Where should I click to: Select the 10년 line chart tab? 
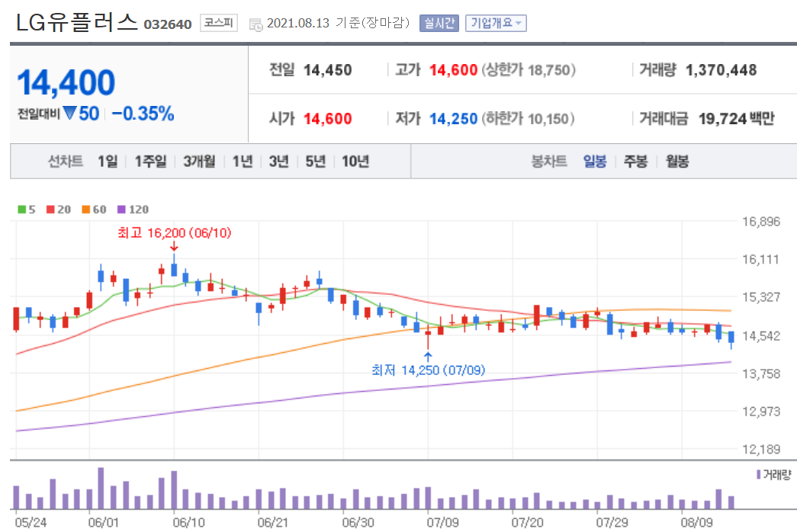point(355,162)
